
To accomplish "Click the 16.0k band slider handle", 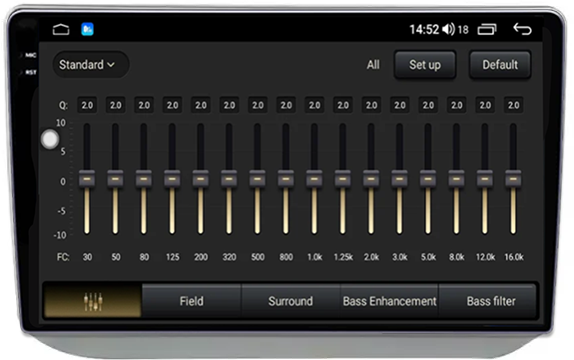I will click(x=513, y=179).
